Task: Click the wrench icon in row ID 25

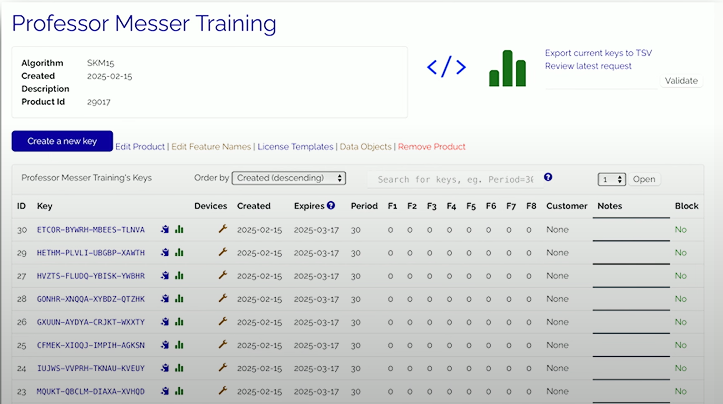Action: (x=223, y=344)
